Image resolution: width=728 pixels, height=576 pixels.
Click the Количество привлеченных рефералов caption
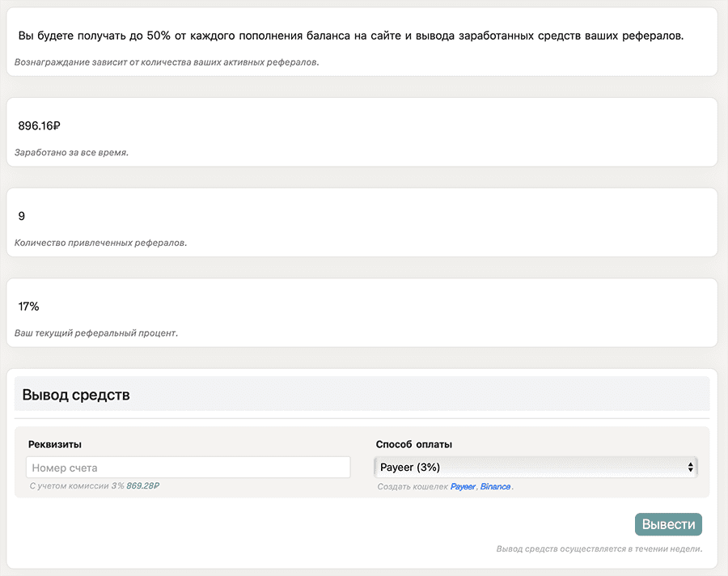(x=100, y=243)
